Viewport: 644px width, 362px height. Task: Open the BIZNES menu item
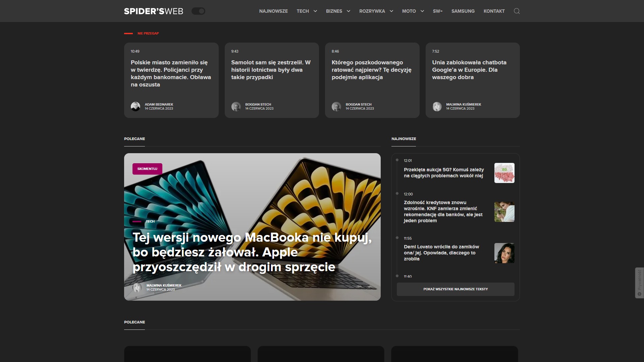click(334, 11)
